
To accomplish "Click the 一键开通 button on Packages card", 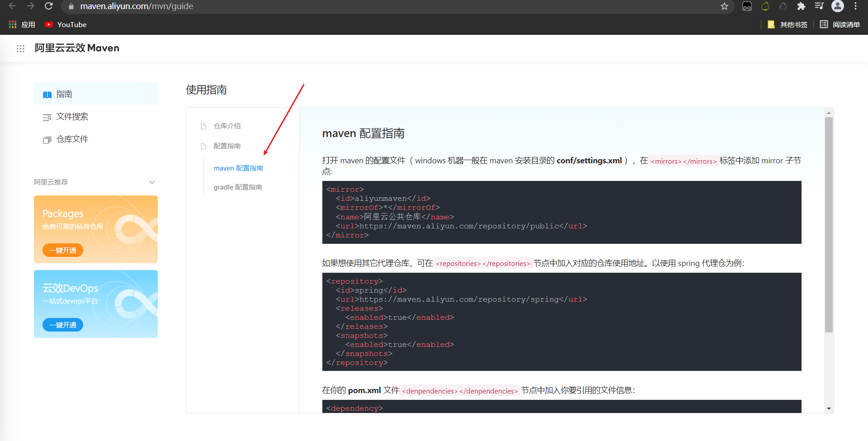I will 62,250.
